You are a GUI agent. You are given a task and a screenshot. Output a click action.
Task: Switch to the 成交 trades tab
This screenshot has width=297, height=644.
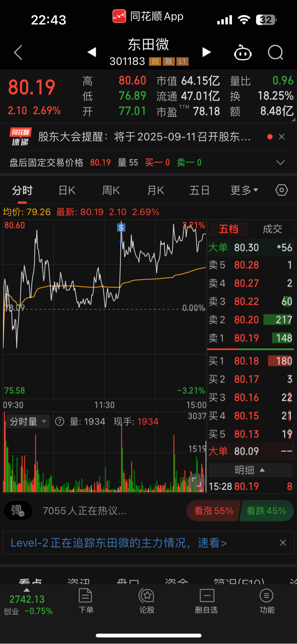[272, 229]
